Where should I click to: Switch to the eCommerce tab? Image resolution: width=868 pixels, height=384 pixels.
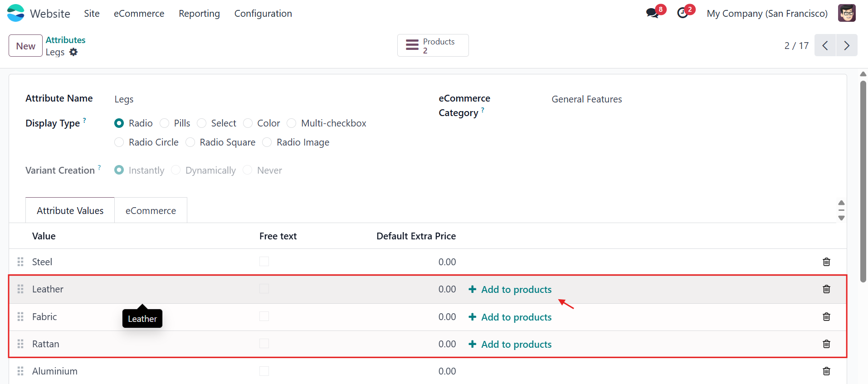151,210
